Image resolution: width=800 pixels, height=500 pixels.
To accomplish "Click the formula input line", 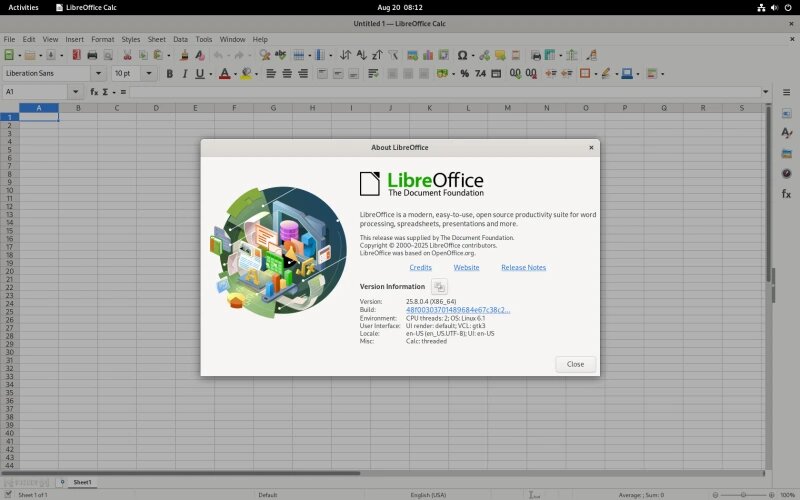I will click(445, 92).
